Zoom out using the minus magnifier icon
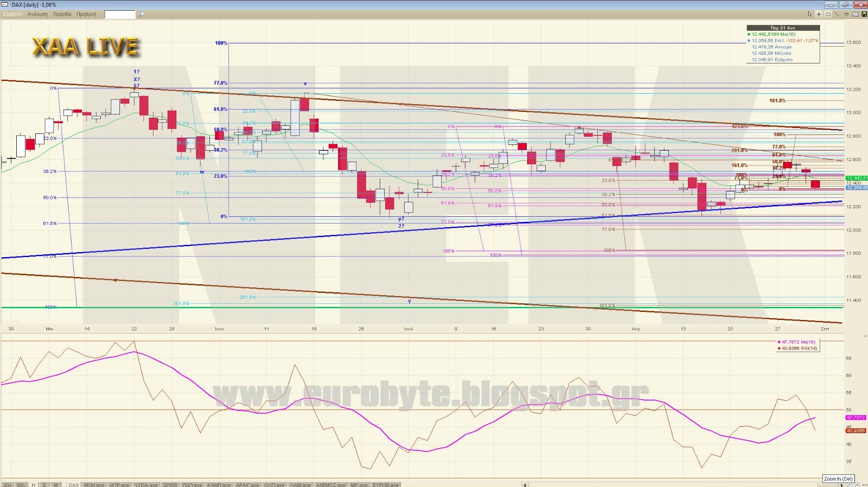 point(850,484)
